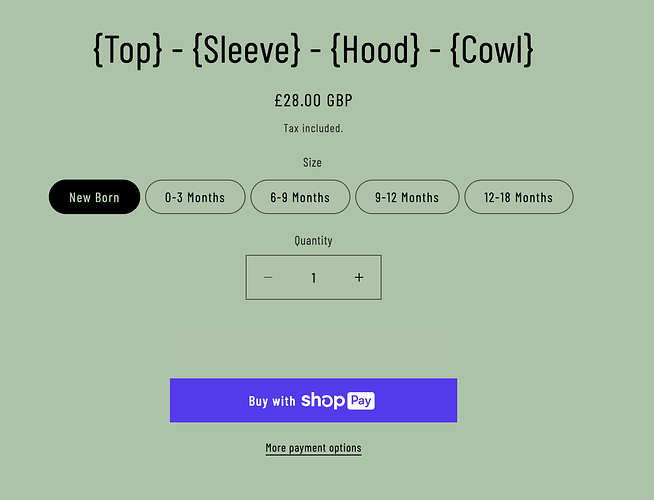Click the white Pay badge icon
This screenshot has height=500, width=654.
click(361, 400)
